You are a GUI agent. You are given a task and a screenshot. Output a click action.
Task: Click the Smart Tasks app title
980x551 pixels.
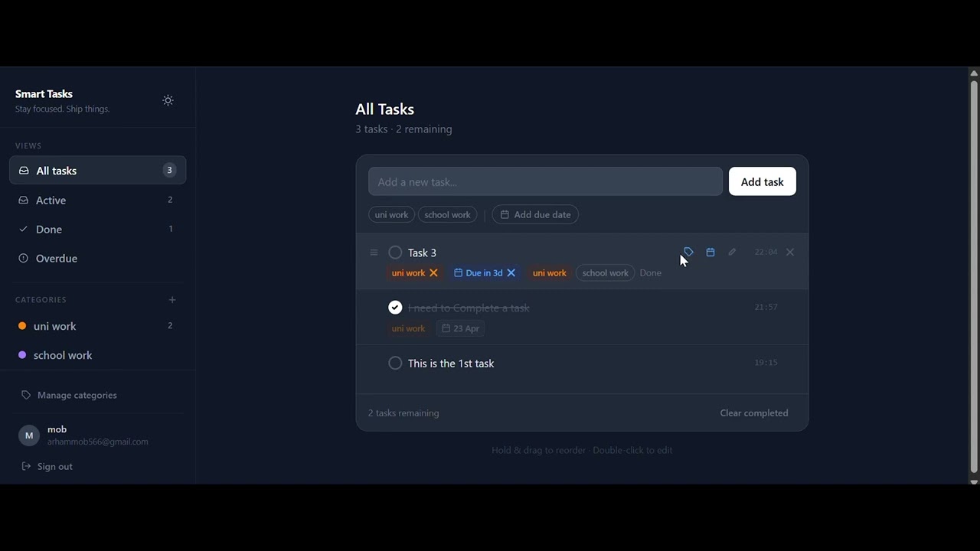[x=44, y=94]
